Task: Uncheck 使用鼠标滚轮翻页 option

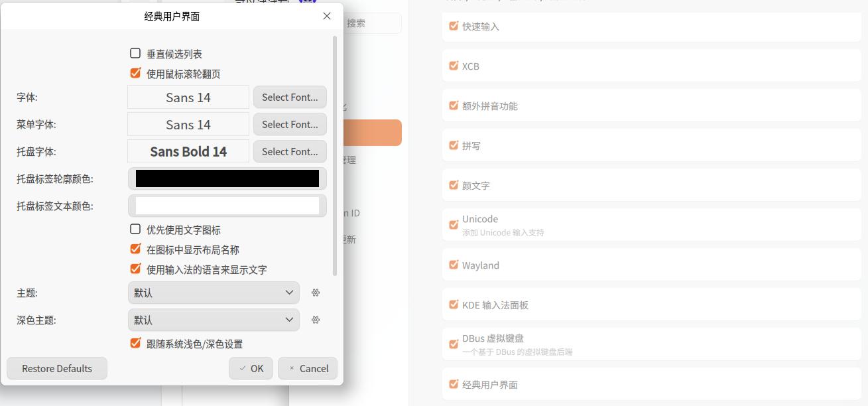Action: [135, 73]
